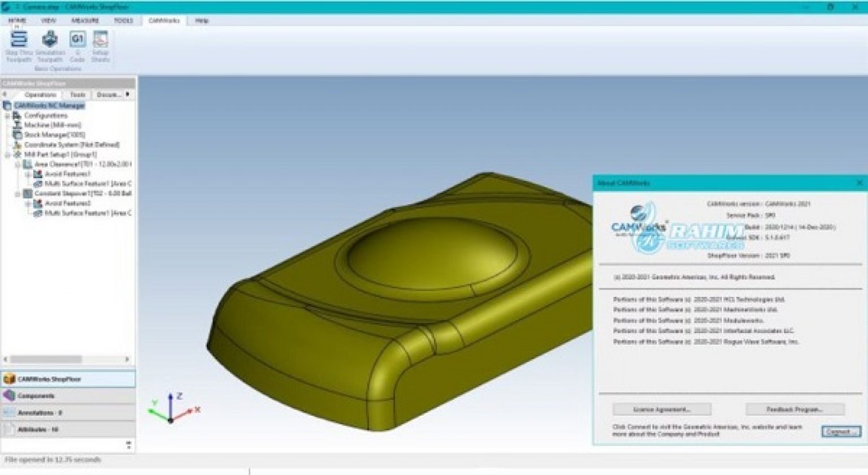Open the Annotations pane
The image size is (868, 475).
68,413
